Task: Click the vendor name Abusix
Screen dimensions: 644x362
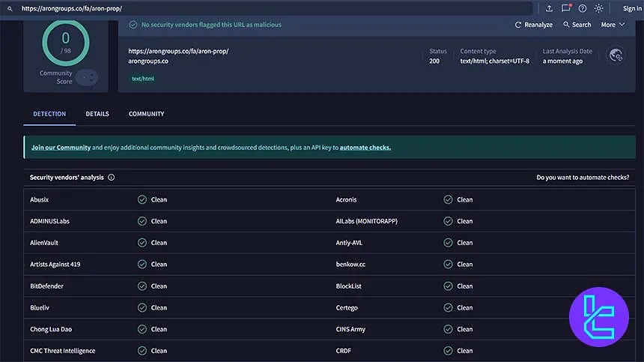Action: [40, 199]
